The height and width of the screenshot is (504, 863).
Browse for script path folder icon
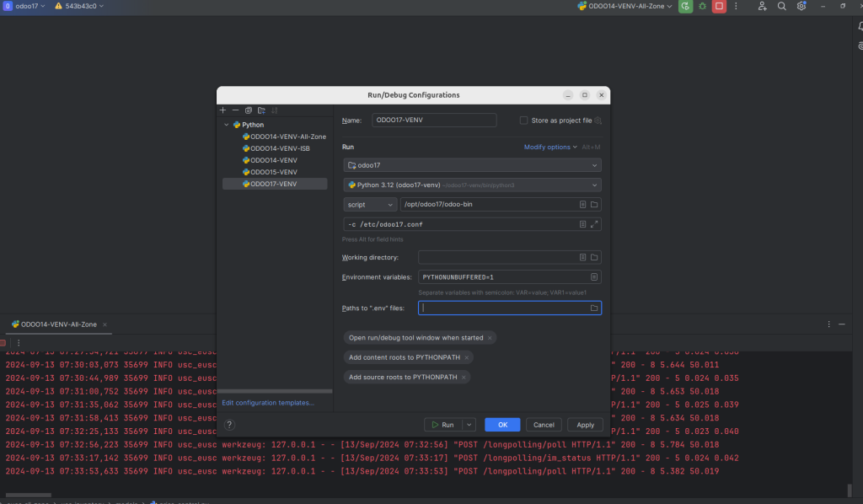(x=594, y=205)
